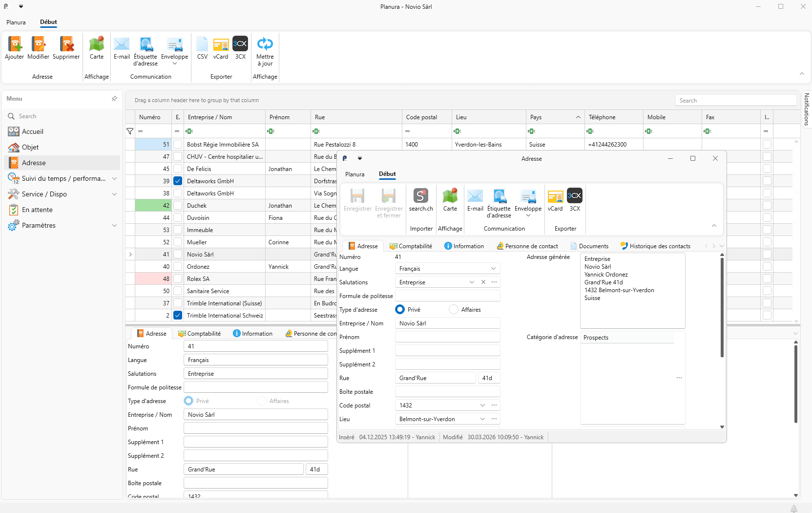Collapse the main window ribbon
The width and height of the screenshot is (812, 513).
802,74
